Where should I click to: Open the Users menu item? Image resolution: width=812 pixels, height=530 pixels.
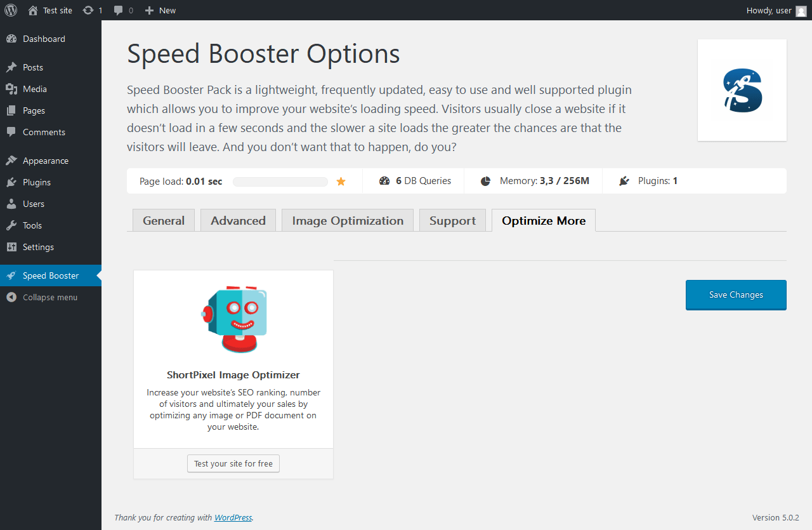tap(51, 204)
